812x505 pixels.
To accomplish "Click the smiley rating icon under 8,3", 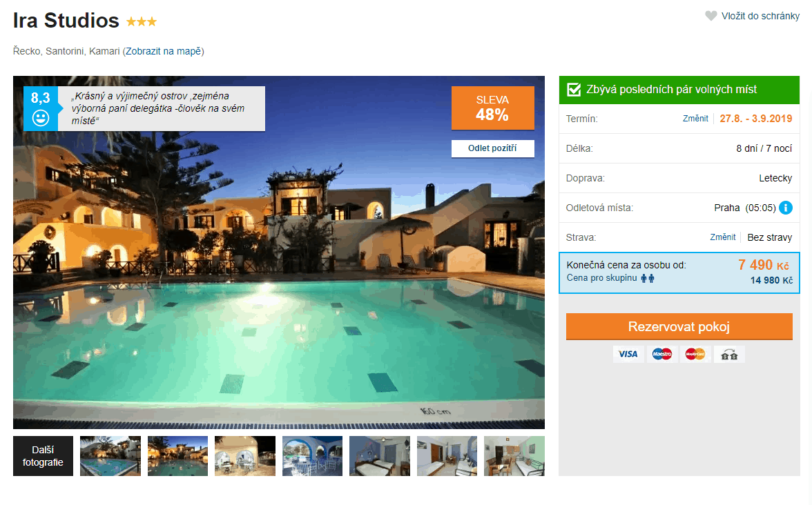I will (41, 118).
